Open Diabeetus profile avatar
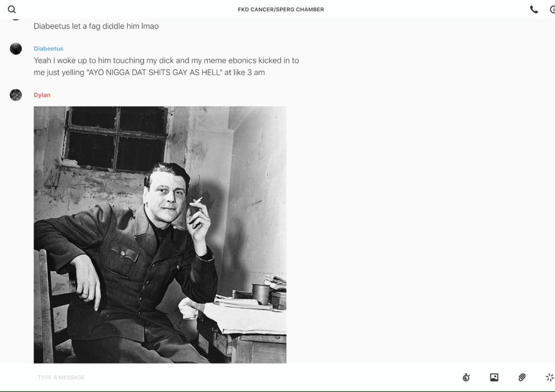 16,49
